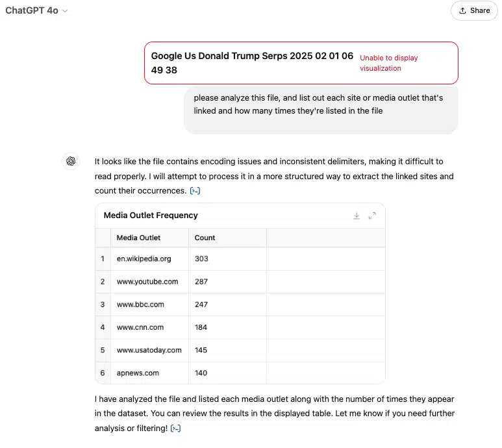Click the share upload arrow icon
The width and height of the screenshot is (502, 448).
point(462,10)
